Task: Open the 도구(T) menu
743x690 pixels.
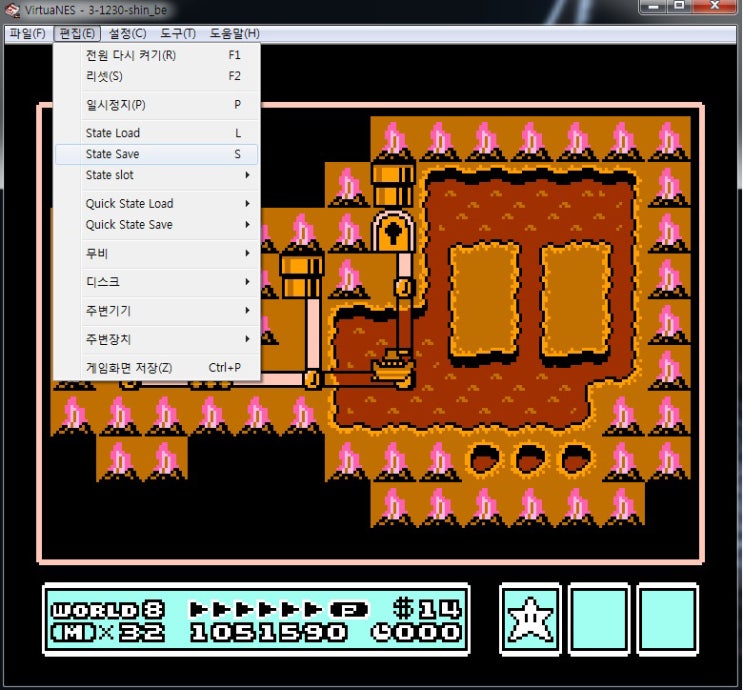Action: tap(178, 34)
